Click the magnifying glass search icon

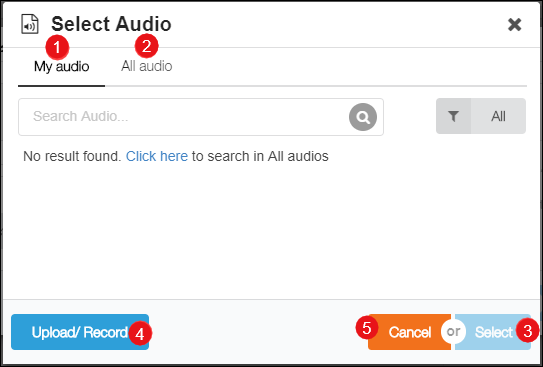(363, 117)
